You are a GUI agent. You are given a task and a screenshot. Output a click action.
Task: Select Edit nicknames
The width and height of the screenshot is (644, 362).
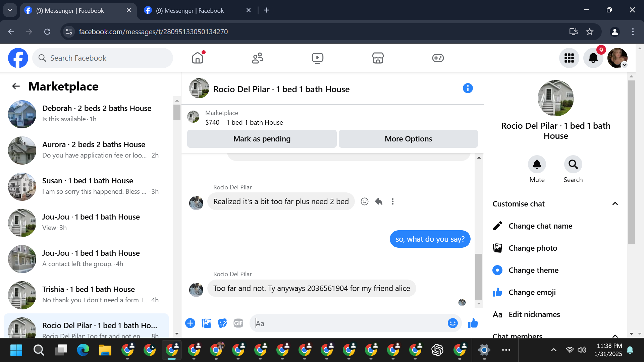[556, 314]
